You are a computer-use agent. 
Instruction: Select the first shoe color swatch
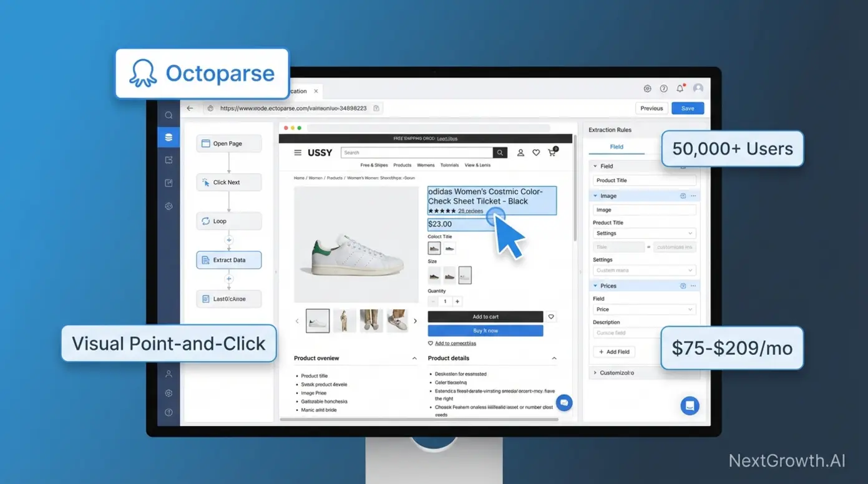(434, 248)
